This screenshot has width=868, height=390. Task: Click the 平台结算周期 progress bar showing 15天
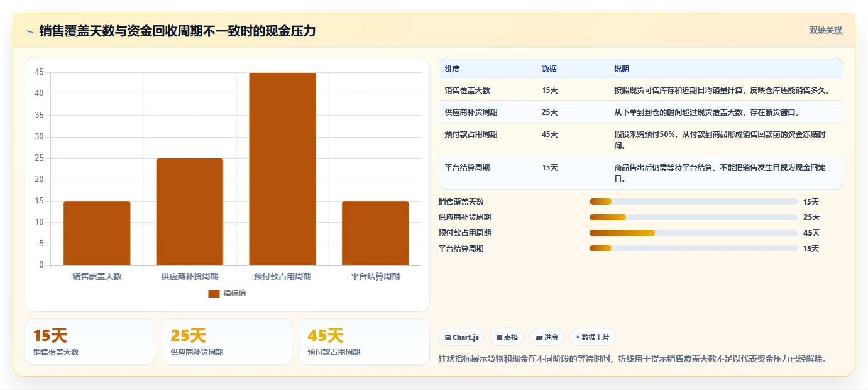pos(694,249)
